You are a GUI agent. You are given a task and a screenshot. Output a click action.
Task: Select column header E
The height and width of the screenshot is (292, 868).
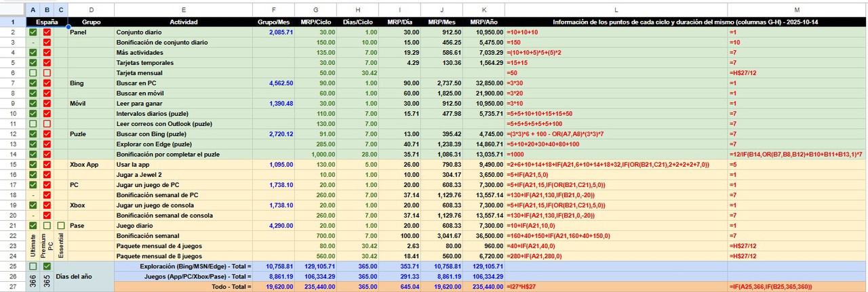[183, 9]
